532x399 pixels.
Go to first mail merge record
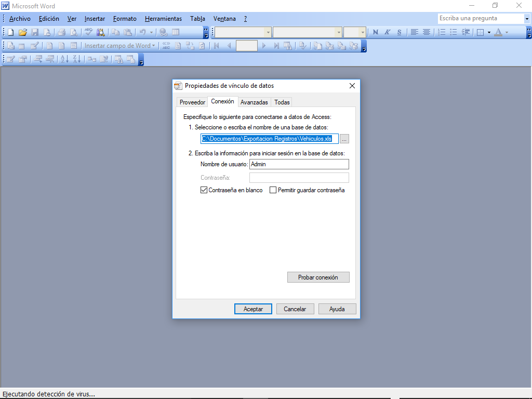click(x=217, y=46)
